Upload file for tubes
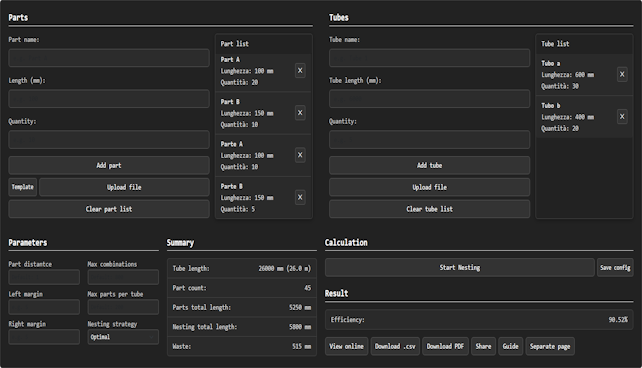The width and height of the screenshot is (642, 368). coord(430,187)
